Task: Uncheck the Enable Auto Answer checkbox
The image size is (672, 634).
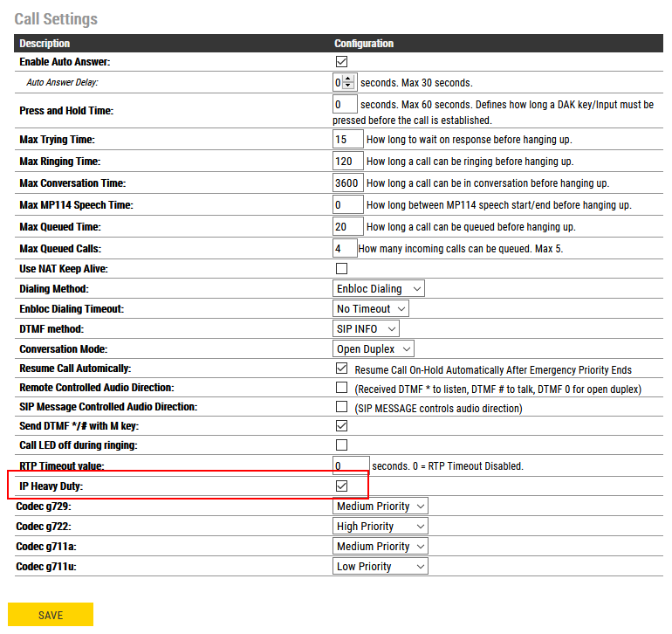Action: pyautogui.click(x=341, y=62)
